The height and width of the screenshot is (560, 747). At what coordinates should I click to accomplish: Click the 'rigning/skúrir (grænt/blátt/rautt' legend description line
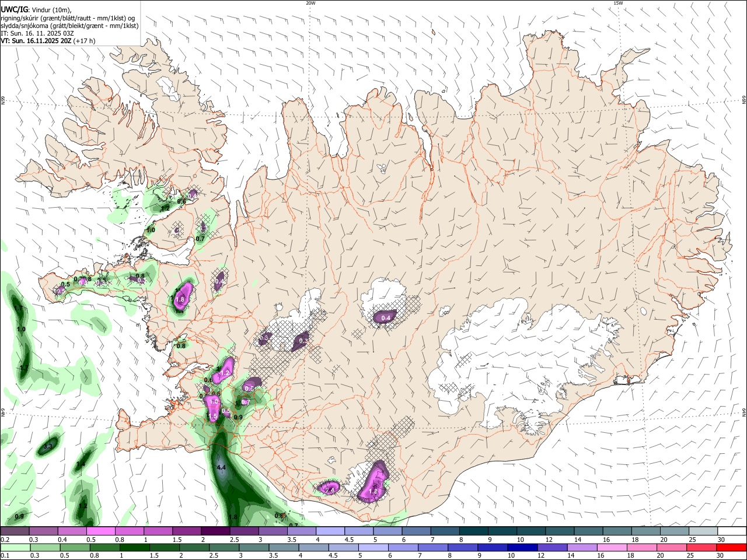(68, 18)
